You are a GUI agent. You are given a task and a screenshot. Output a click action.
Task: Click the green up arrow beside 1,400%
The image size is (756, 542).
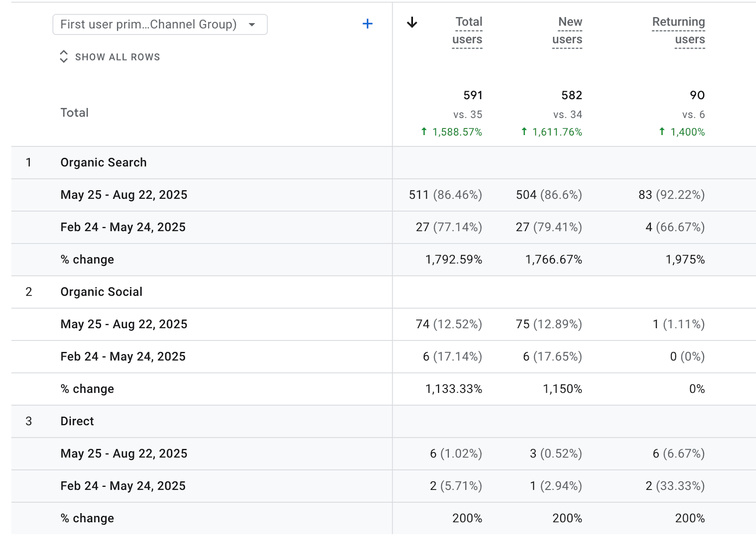pos(662,132)
